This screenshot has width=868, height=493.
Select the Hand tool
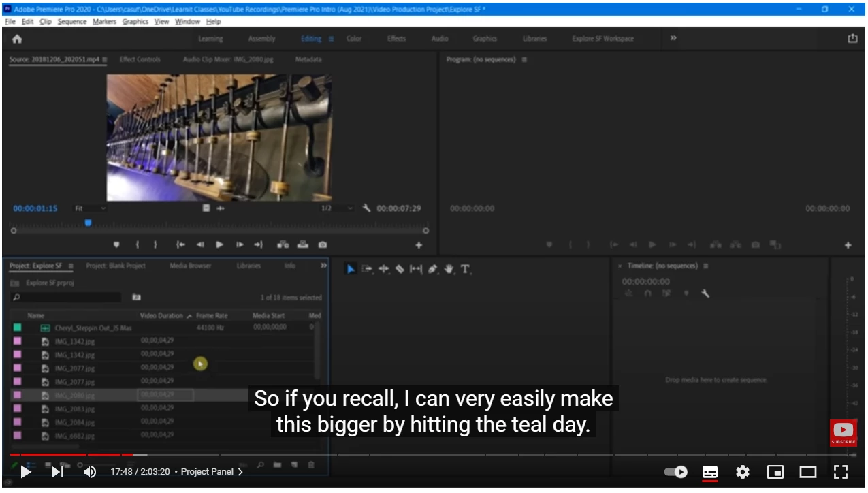pyautogui.click(x=449, y=269)
